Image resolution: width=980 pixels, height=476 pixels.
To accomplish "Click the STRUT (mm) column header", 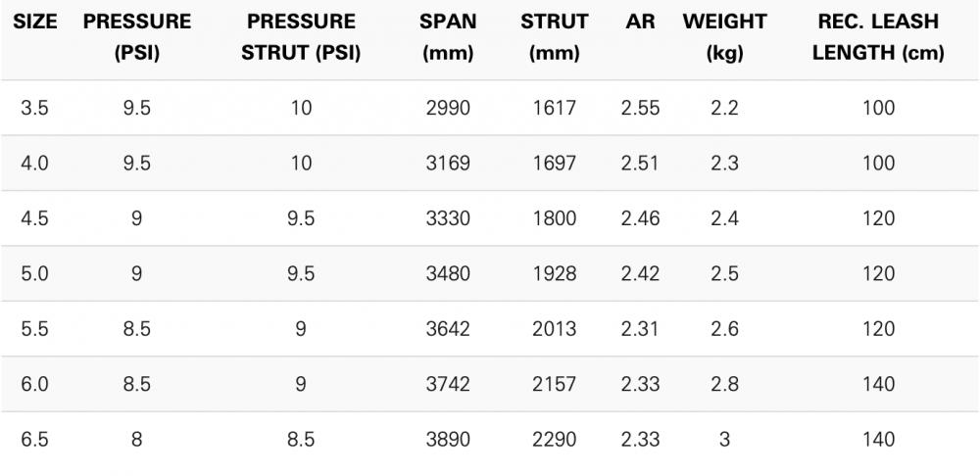I will point(554,37).
